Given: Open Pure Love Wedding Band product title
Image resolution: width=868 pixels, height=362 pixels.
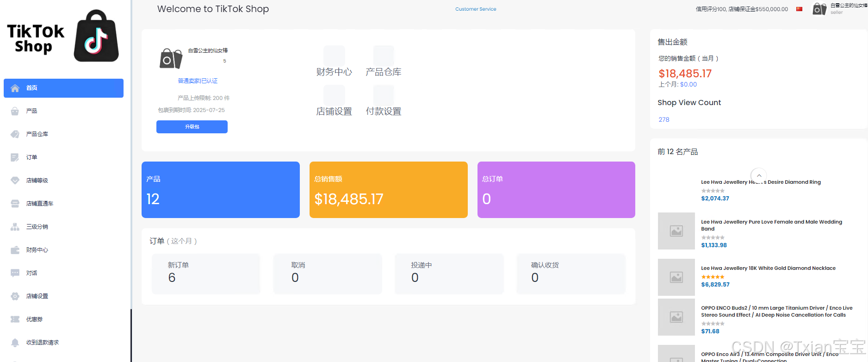Looking at the screenshot, I should [771, 225].
